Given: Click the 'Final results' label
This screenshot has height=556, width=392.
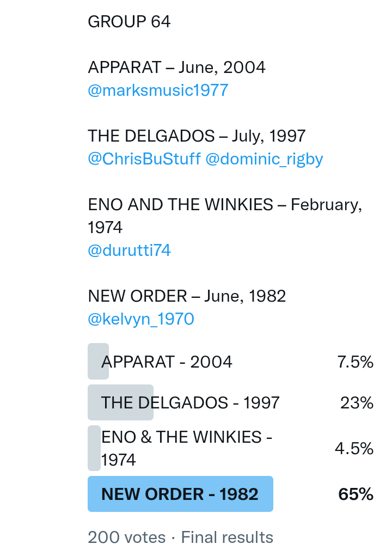Looking at the screenshot, I should (227, 537).
